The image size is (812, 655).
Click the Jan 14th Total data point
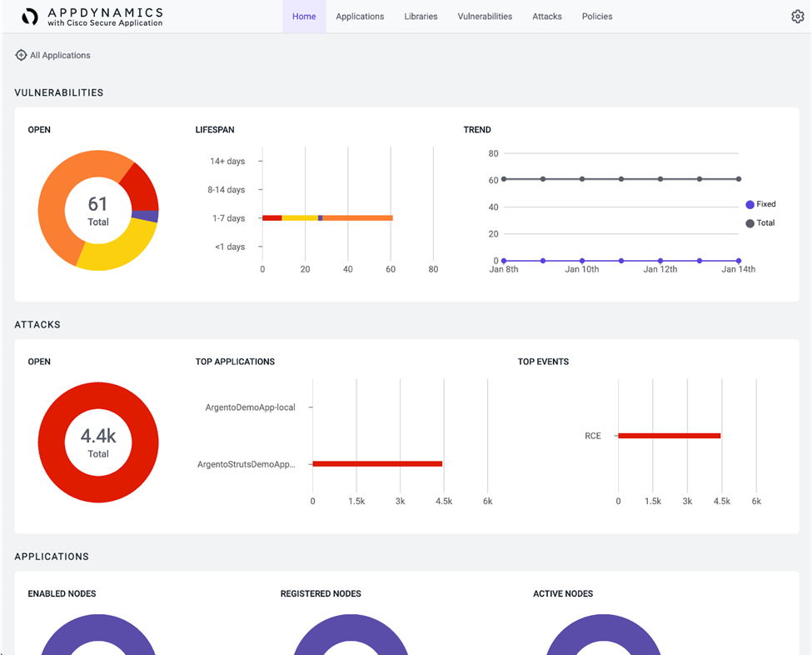click(x=739, y=179)
